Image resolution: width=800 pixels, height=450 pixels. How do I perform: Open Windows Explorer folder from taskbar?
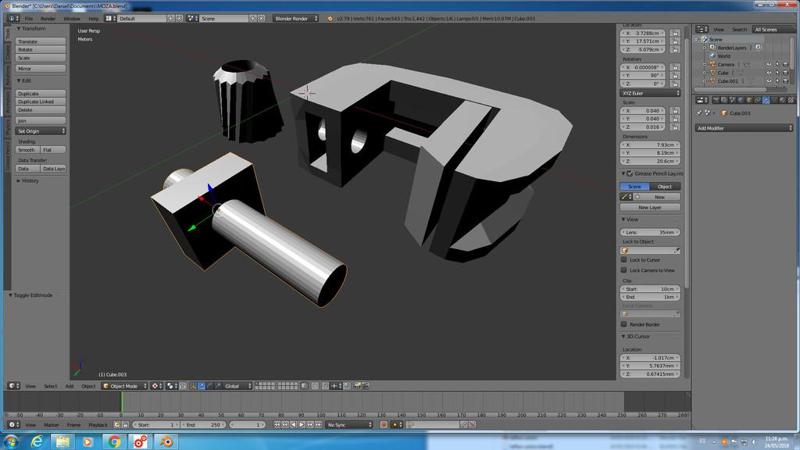pos(62,441)
